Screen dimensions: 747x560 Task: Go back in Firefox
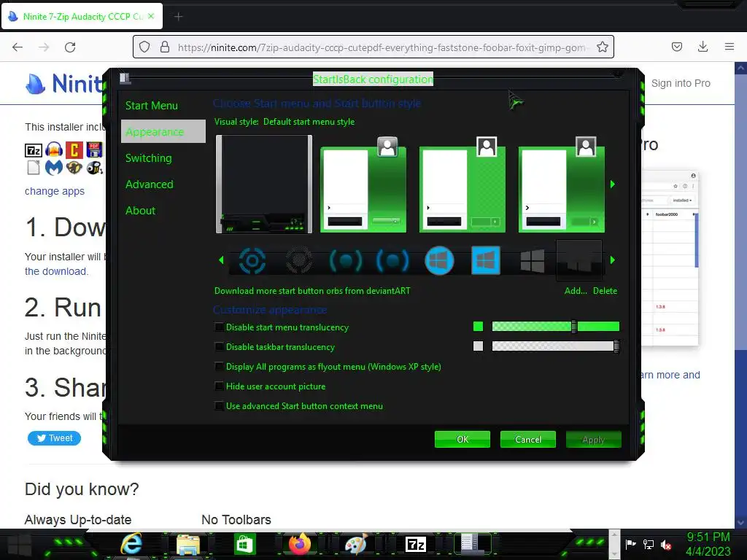tap(18, 47)
